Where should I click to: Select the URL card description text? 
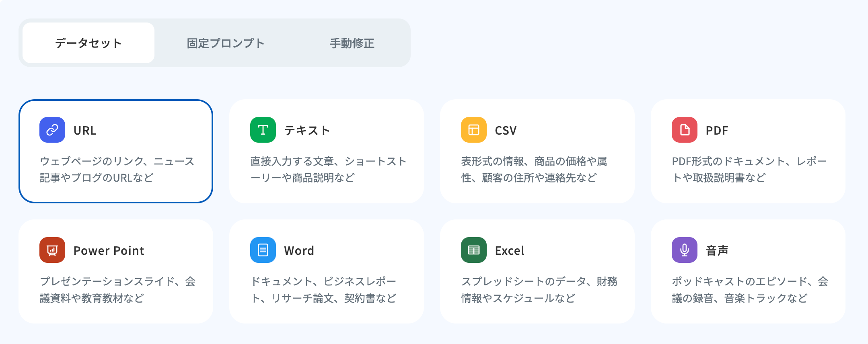117,169
